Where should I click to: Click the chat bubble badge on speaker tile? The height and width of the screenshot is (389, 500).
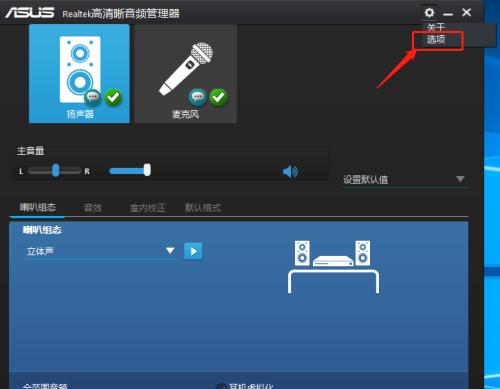(x=93, y=97)
